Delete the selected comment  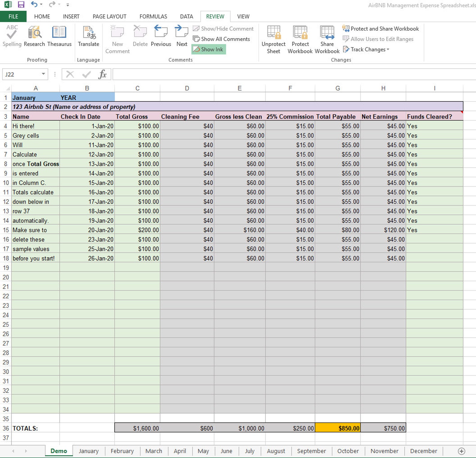tap(140, 36)
